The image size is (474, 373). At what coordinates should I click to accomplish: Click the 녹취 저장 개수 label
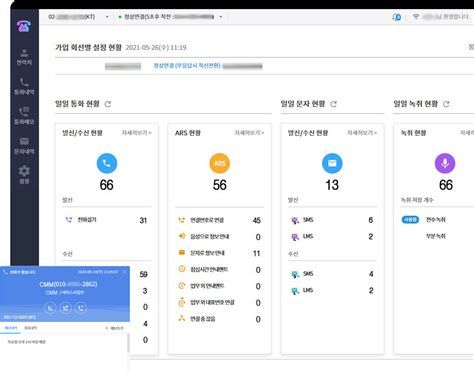pyautogui.click(x=417, y=200)
